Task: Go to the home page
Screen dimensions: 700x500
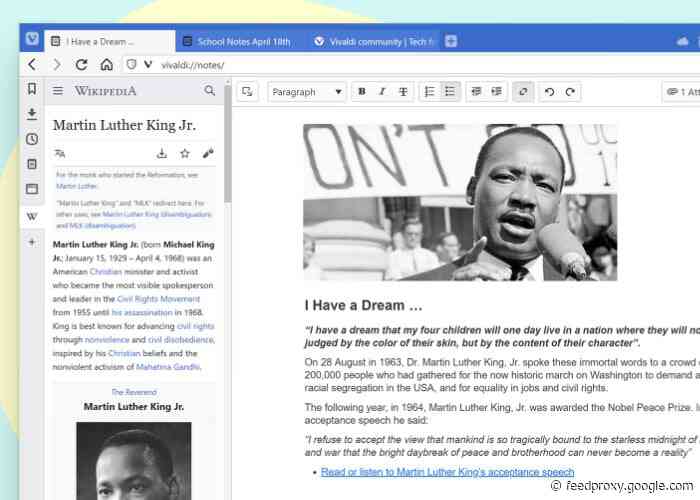Action: [x=106, y=65]
